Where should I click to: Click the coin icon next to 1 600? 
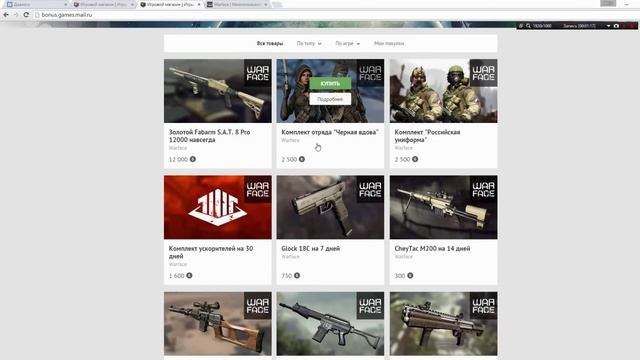(189, 276)
